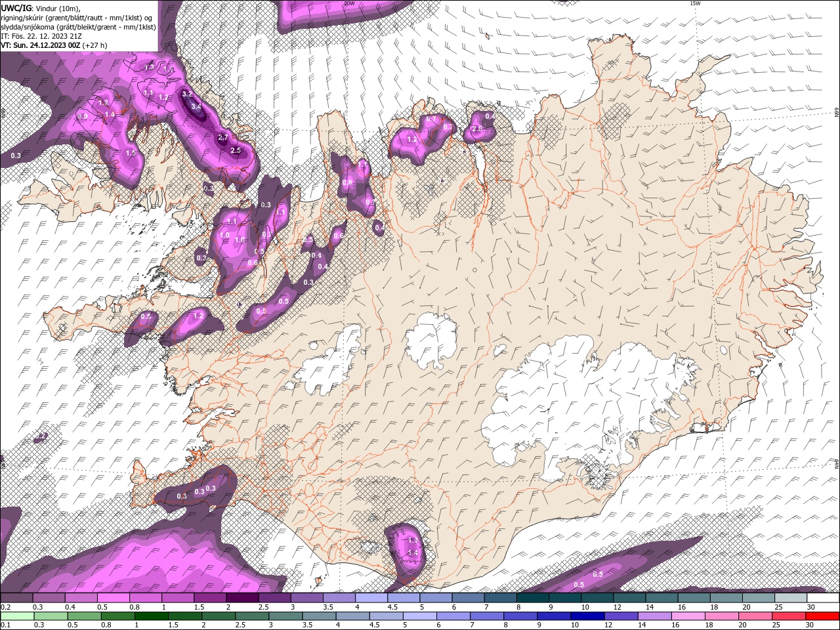The image size is (840, 630).
Task: Click the 0.9 value in the Westfjords area
Action: tap(83, 116)
